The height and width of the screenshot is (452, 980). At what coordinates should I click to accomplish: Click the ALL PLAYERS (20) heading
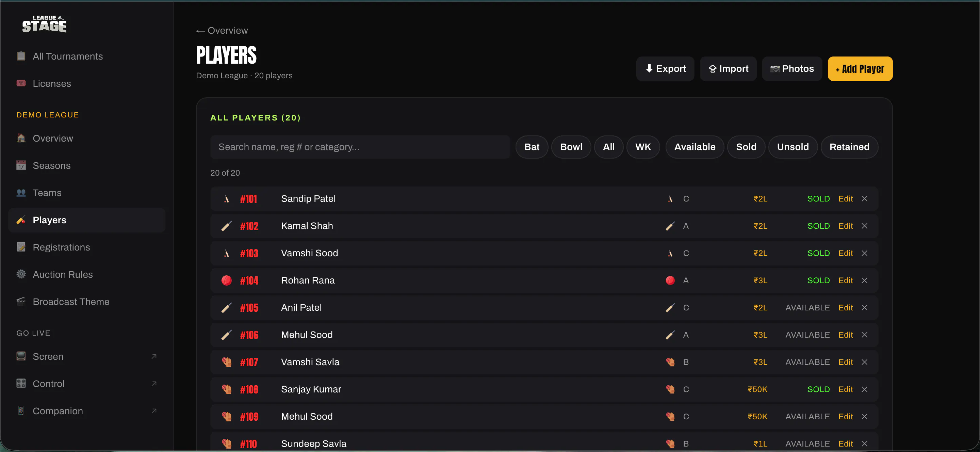pos(255,117)
